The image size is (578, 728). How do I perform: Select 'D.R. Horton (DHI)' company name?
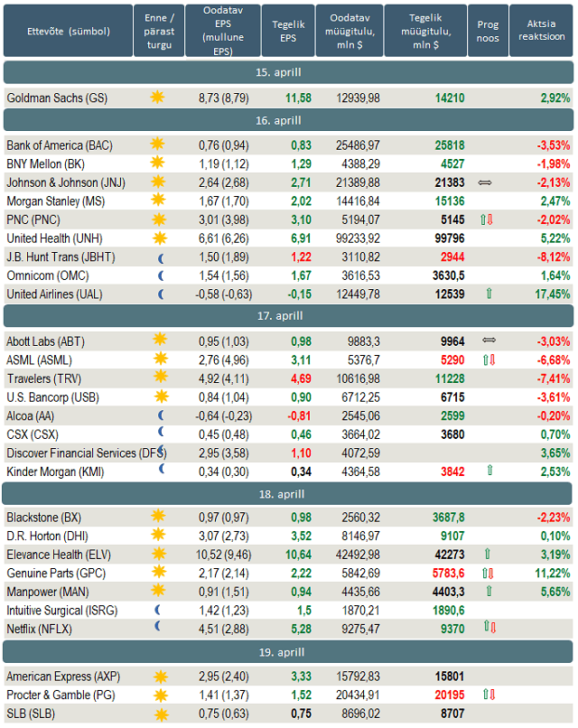pos(47,537)
